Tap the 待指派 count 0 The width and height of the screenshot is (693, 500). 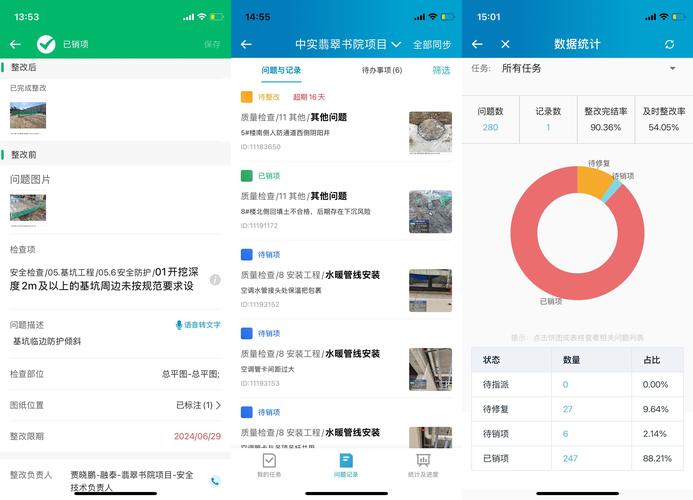(x=565, y=385)
